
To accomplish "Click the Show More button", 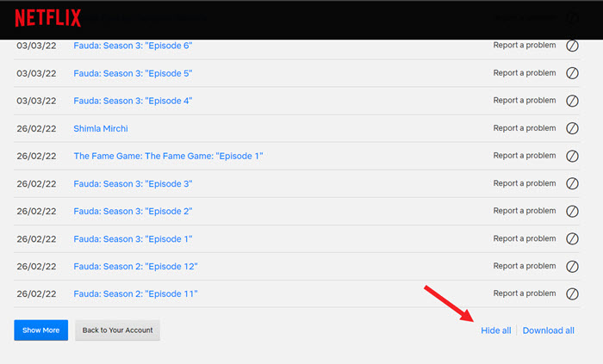I will point(41,330).
